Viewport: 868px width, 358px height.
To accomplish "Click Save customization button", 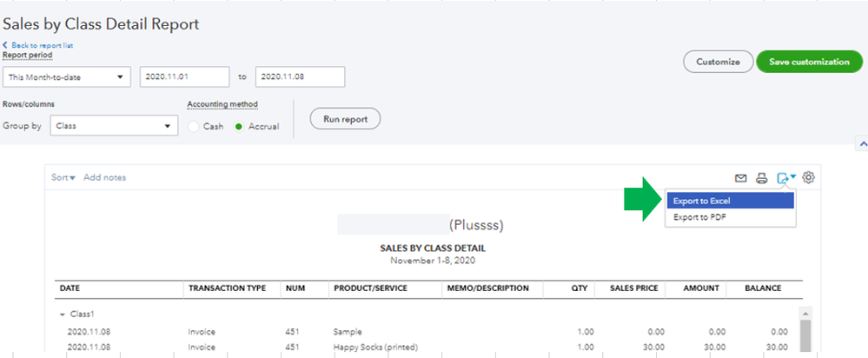I will coord(809,62).
